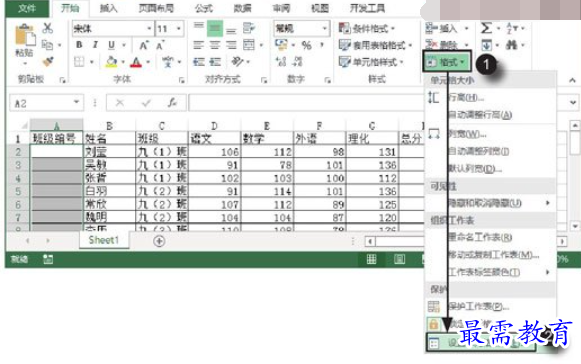581x364 pixels.
Task: Center the text horizontally
Action: [x=215, y=45]
